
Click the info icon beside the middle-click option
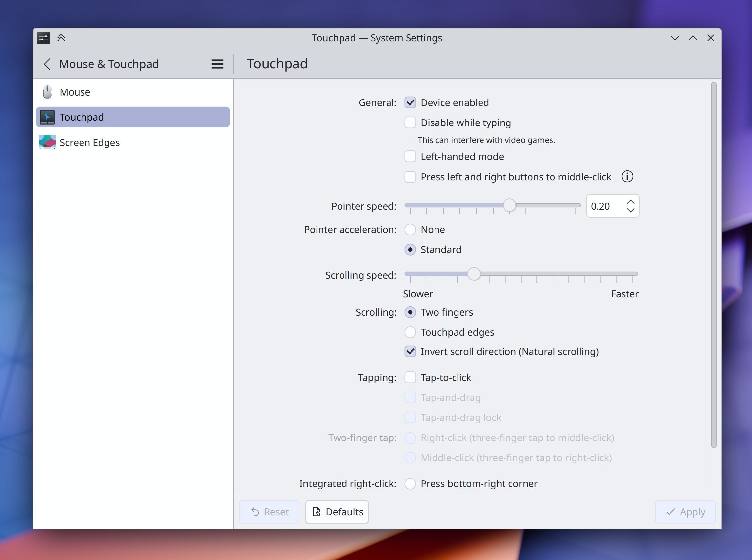[627, 177]
